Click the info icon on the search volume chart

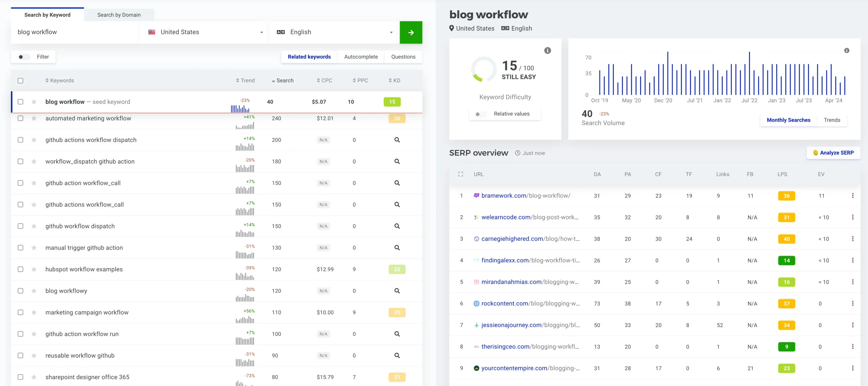[847, 50]
